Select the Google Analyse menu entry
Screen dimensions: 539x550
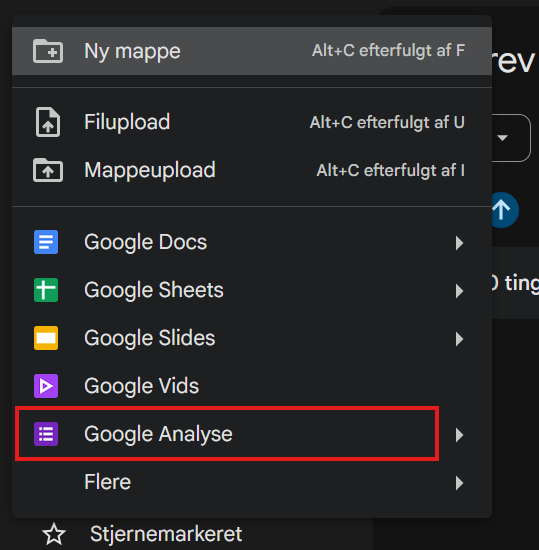coord(252,434)
